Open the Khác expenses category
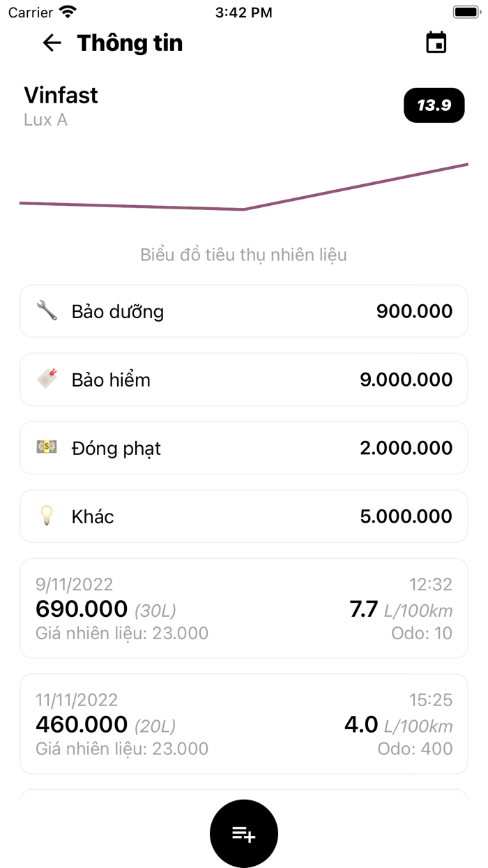 pos(244,516)
